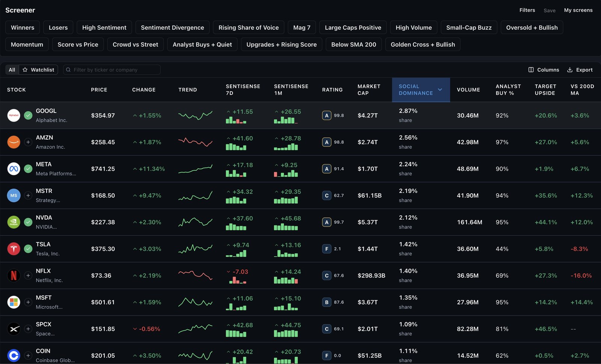This screenshot has width=601, height=364.
Task: Click the GOOGL trend sparkline chart
Action: 195,115
